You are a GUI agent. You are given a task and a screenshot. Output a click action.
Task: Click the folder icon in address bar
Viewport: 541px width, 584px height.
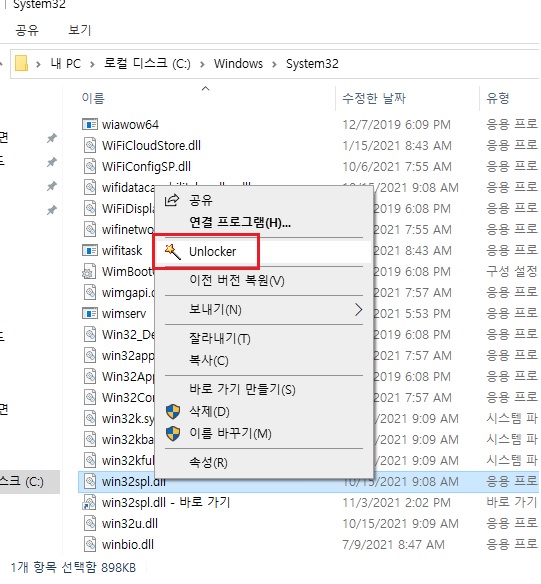point(21,63)
